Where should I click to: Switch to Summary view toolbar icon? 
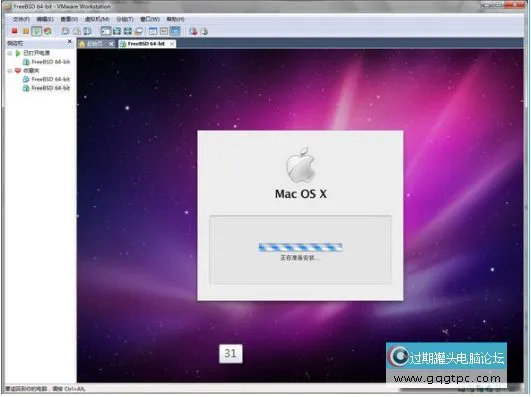point(153,31)
